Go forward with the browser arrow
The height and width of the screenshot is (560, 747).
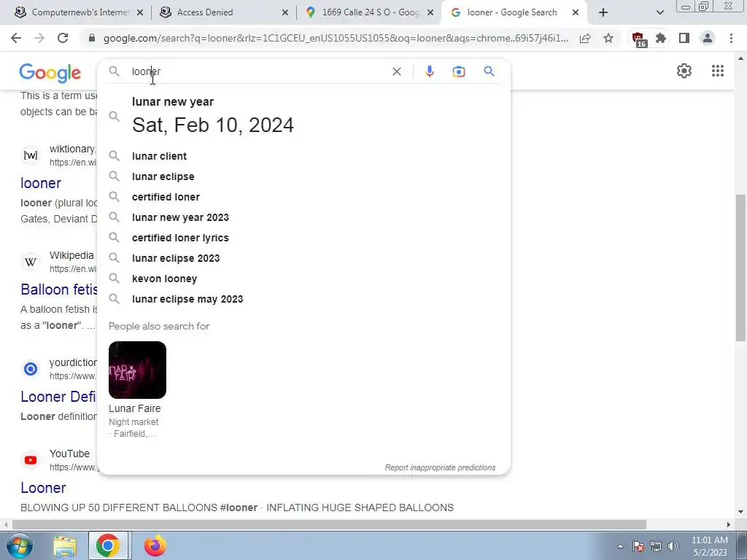click(x=39, y=38)
